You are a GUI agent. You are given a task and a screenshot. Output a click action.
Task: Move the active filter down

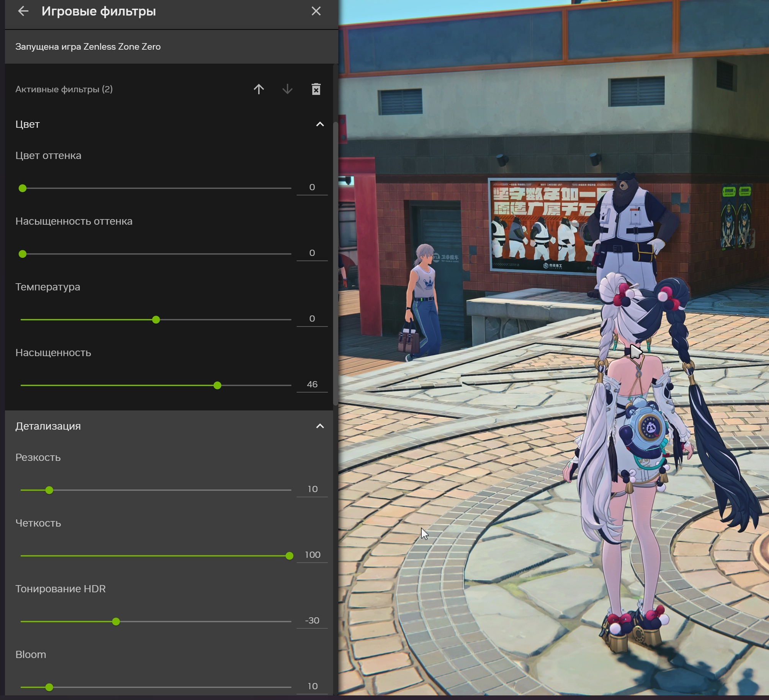287,89
